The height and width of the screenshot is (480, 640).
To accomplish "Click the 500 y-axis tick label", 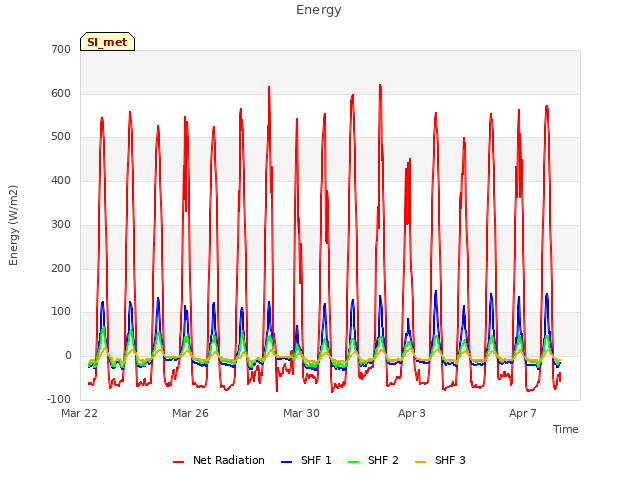I will pos(61,137).
